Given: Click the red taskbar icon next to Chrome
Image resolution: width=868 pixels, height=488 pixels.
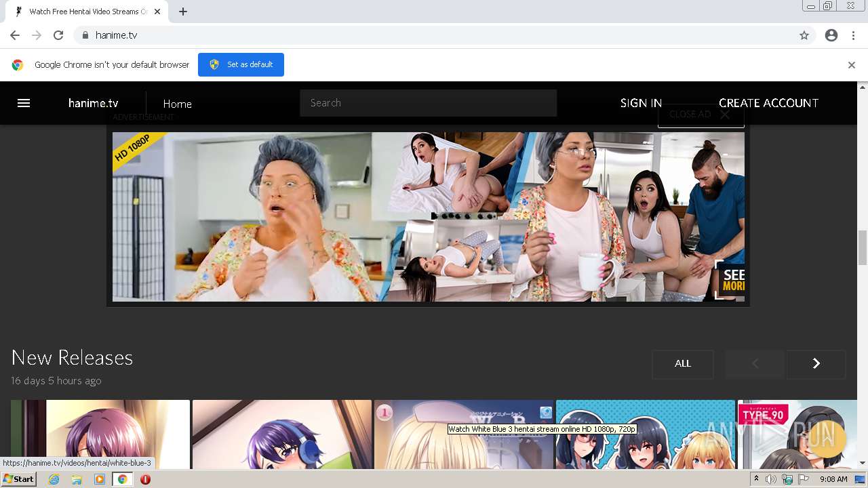Looking at the screenshot, I should [145, 479].
